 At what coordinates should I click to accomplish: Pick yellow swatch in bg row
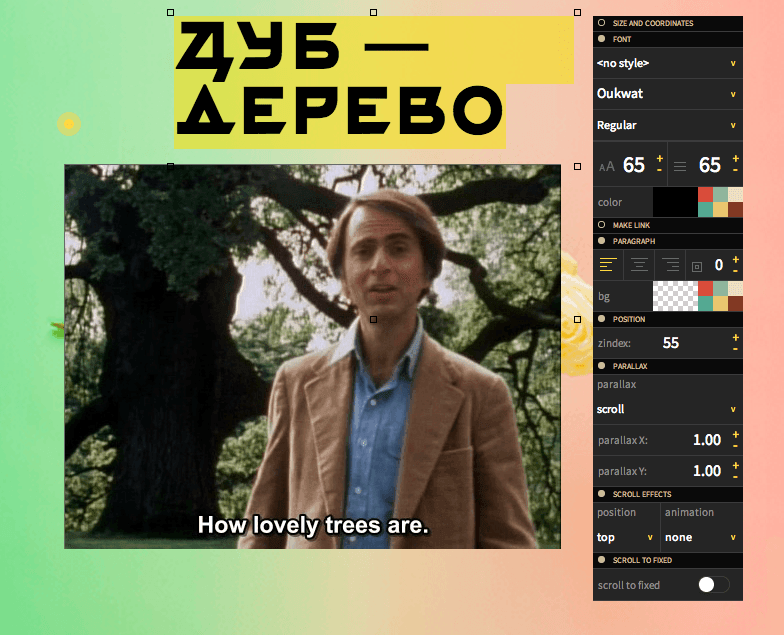tap(720, 304)
